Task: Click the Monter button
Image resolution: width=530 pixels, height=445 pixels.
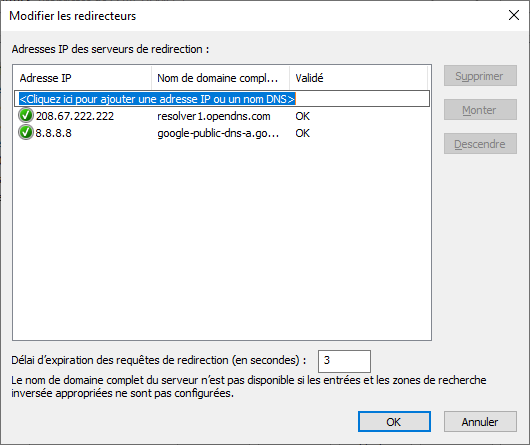Action: point(480,110)
